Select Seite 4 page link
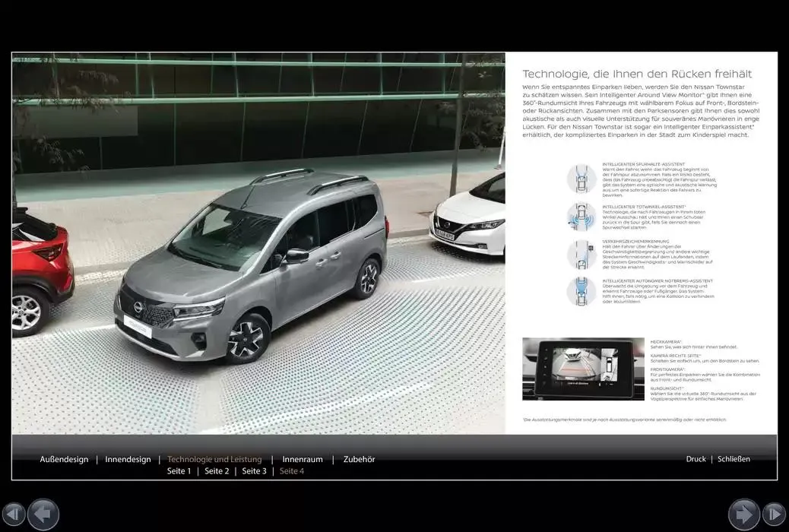This screenshot has height=532, width=789. (292, 471)
